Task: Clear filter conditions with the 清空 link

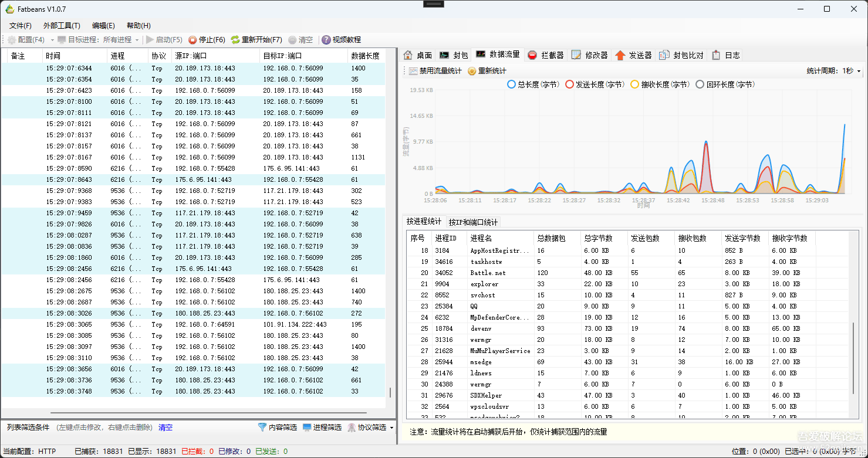Action: (x=165, y=428)
